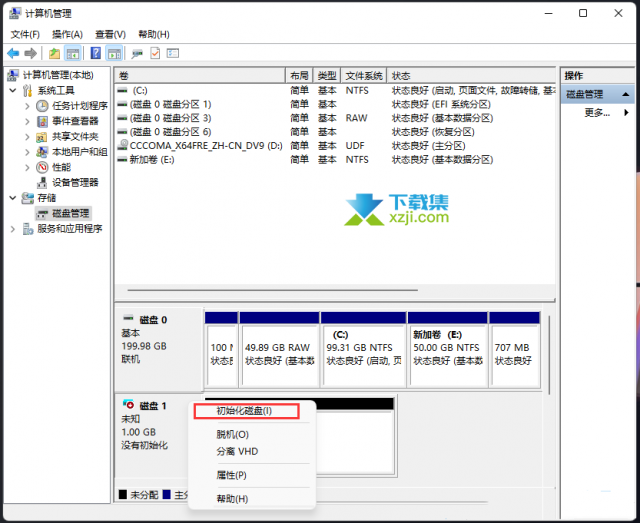The width and height of the screenshot is (640, 523).
Task: Select the 99.31 GB NTFS (C:) partition
Action: coord(363,350)
